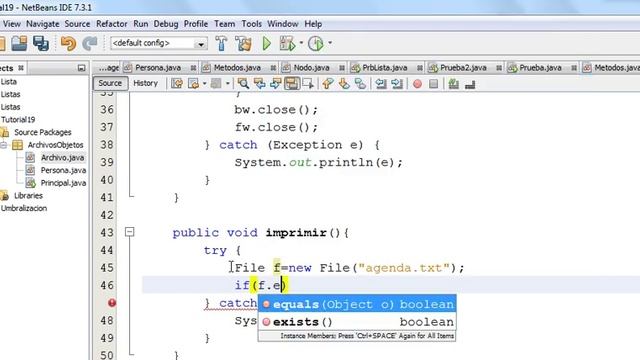The height and width of the screenshot is (360, 640).
Task: Click the Toggle Bookmark icon
Action: (x=360, y=84)
